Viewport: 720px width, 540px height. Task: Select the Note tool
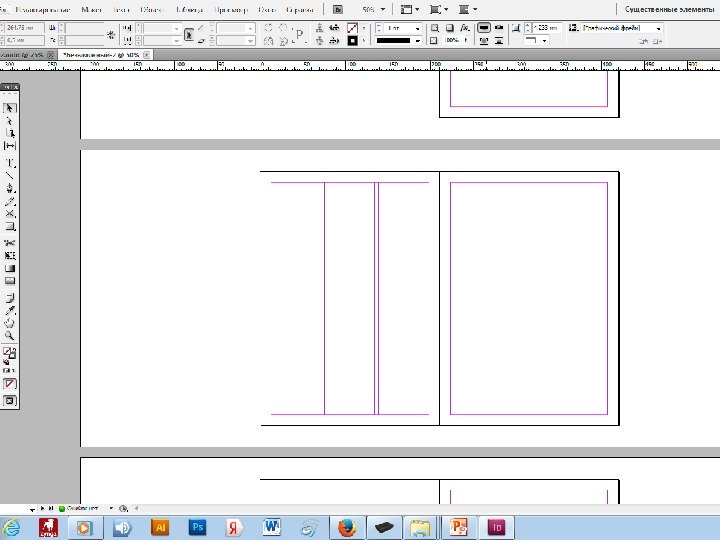pyautogui.click(x=10, y=298)
